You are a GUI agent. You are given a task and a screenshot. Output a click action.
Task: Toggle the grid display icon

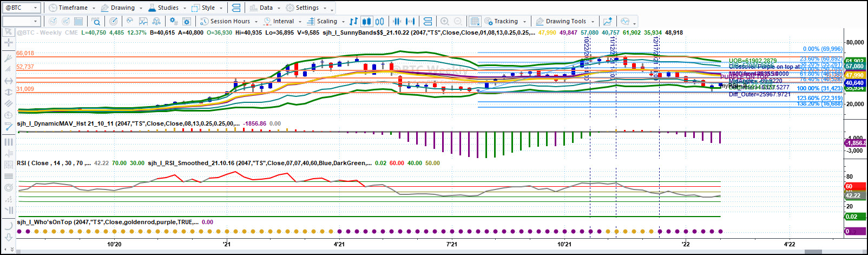(x=475, y=21)
